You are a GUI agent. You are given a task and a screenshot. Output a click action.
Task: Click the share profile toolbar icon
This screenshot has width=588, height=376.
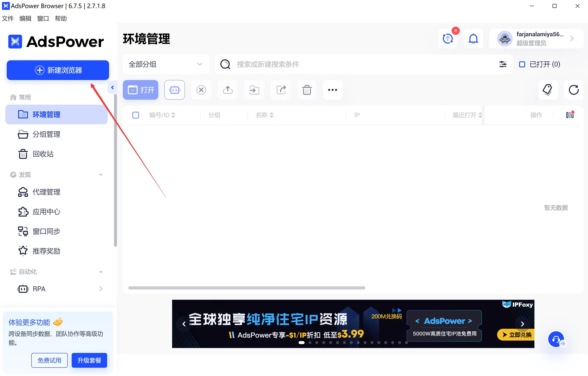pyautogui.click(x=281, y=90)
